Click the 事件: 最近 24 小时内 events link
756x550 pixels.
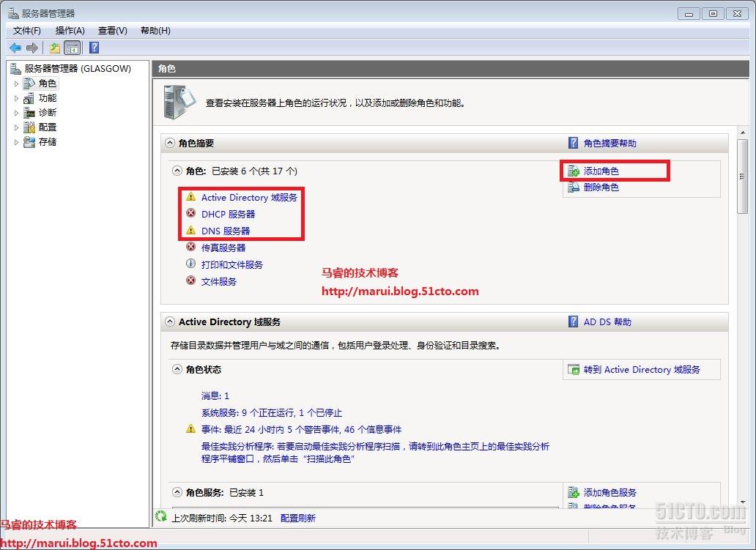[301, 429]
